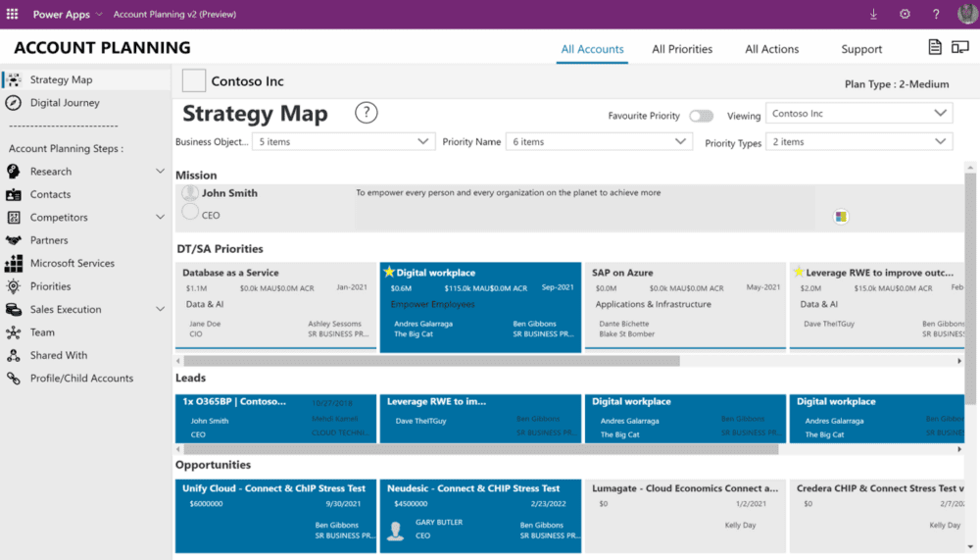This screenshot has width=980, height=560.
Task: Open the Business Objectives 5 items dropdown
Action: 343,142
